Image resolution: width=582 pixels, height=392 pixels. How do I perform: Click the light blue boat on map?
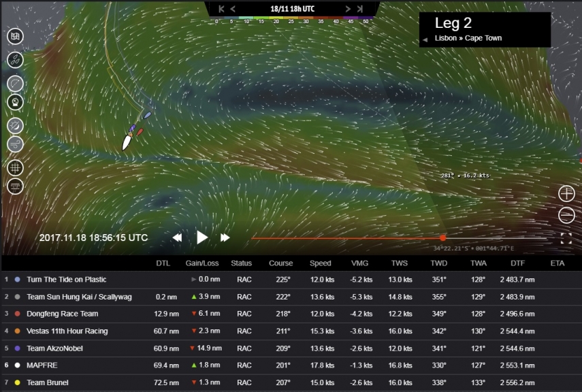pyautogui.click(x=147, y=116)
